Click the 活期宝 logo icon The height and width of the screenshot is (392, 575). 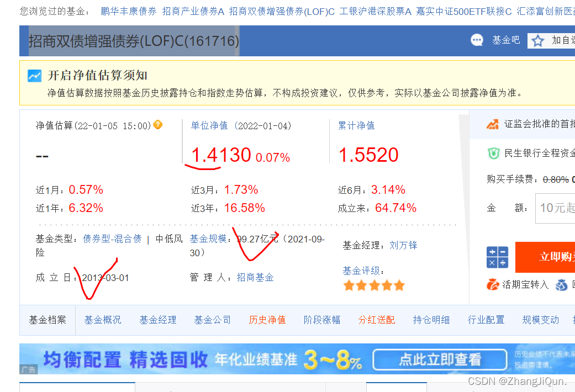[x=493, y=284]
